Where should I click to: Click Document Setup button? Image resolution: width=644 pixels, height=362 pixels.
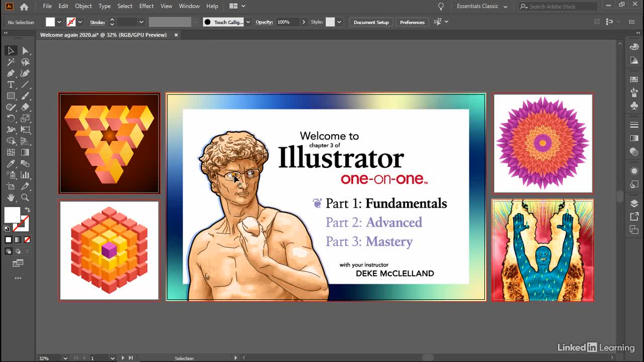click(371, 22)
